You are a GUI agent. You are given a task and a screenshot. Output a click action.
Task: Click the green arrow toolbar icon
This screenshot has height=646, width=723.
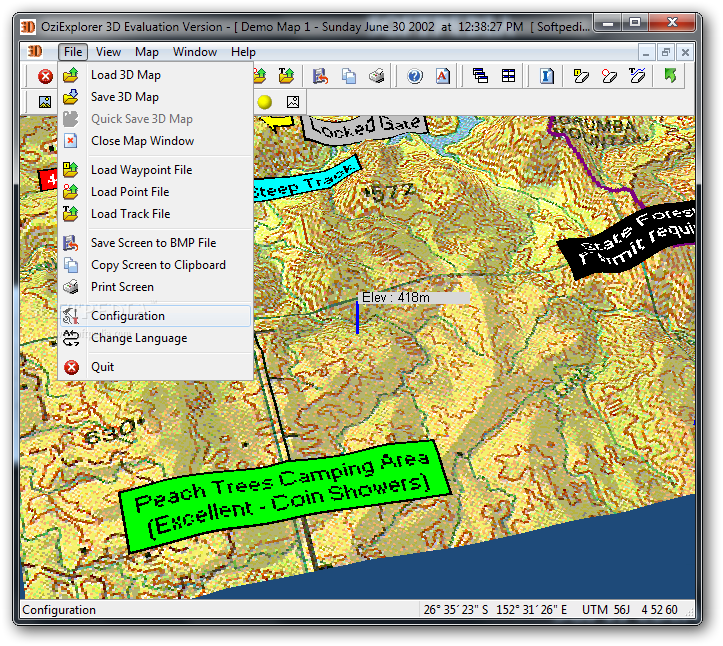670,75
